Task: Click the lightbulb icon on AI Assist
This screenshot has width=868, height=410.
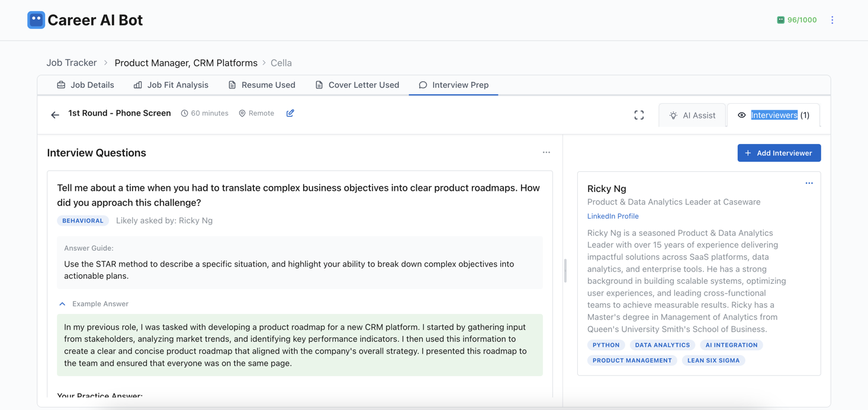Action: (x=673, y=116)
